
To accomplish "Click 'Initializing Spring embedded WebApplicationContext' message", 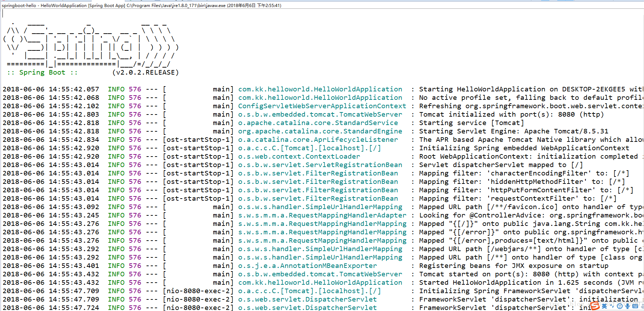I will (524, 148).
